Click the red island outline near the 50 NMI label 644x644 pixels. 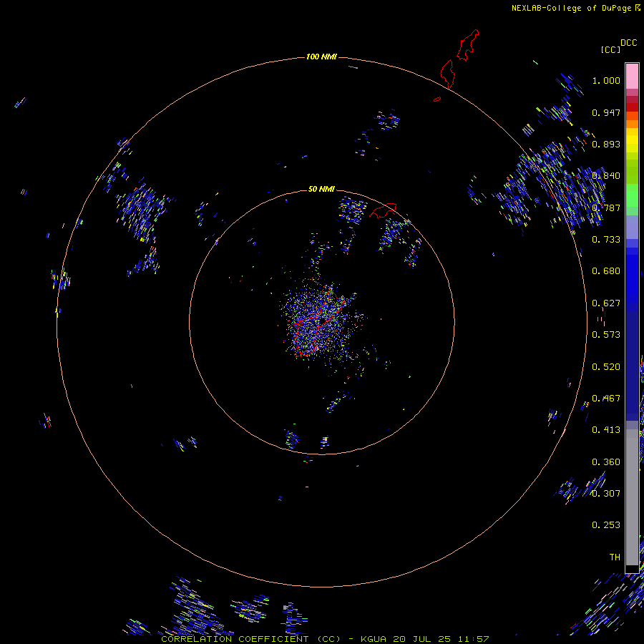[383, 210]
